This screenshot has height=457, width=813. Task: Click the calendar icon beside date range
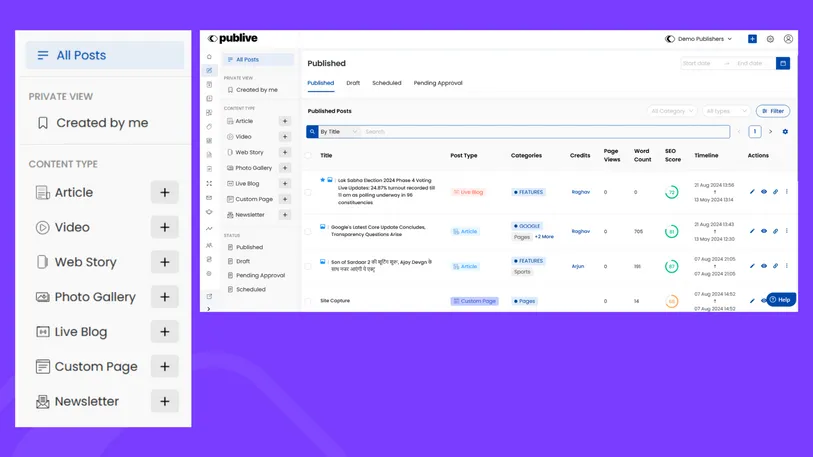(x=783, y=63)
